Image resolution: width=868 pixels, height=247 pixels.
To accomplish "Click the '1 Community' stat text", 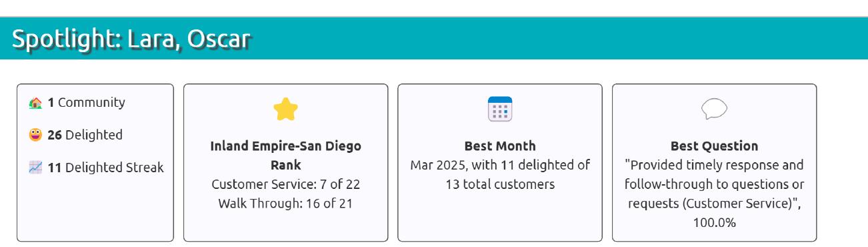I will coord(86,103).
